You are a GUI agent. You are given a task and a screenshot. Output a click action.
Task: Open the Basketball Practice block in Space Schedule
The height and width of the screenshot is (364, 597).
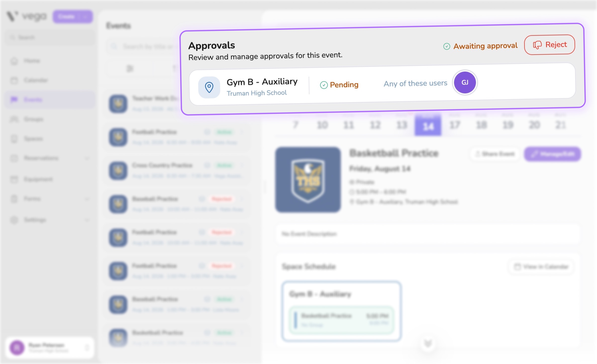coord(341,320)
